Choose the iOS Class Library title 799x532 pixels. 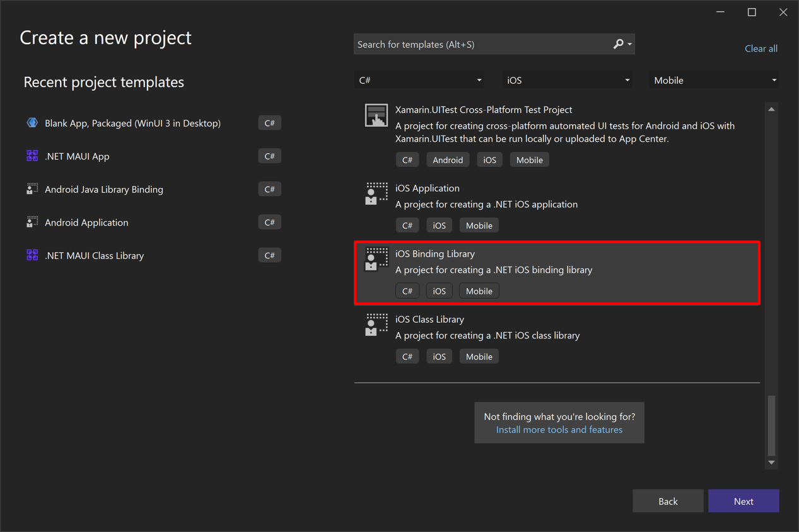429,320
